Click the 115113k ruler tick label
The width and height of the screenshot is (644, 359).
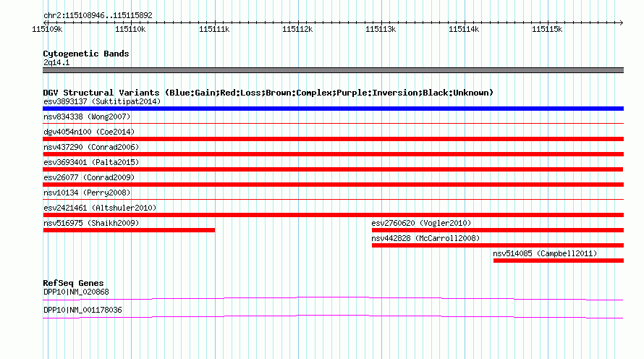[x=381, y=29]
